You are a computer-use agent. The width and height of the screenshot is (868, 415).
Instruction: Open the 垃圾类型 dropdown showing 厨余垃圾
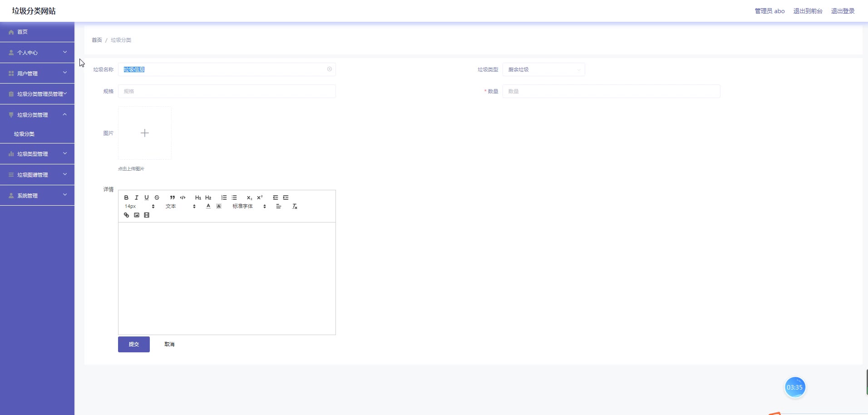click(543, 69)
